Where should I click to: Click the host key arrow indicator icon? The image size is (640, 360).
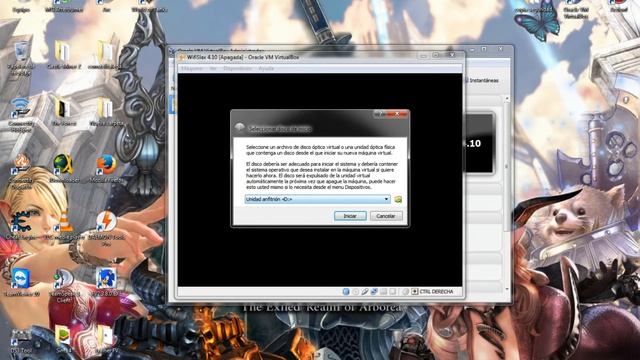[x=415, y=291]
